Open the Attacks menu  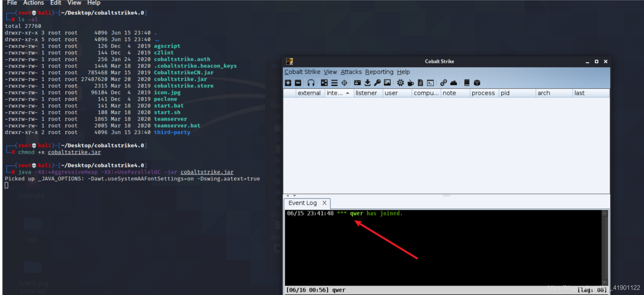[x=351, y=72]
